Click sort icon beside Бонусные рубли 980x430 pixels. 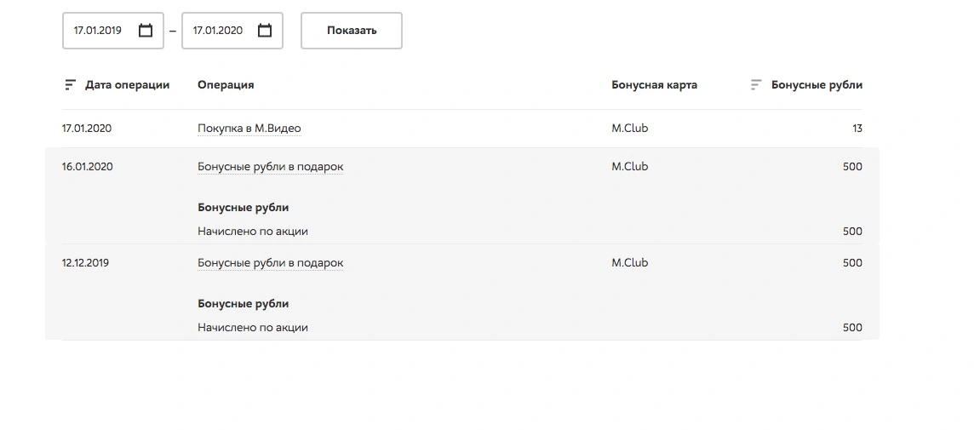[756, 84]
